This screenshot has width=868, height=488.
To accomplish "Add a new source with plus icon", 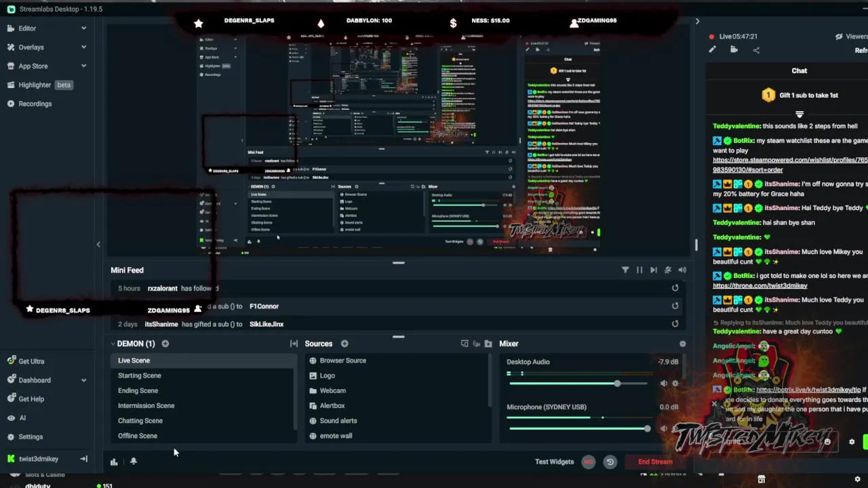I will [x=344, y=344].
